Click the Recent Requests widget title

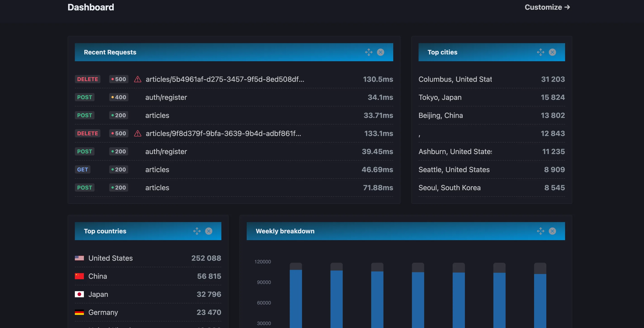tap(110, 52)
